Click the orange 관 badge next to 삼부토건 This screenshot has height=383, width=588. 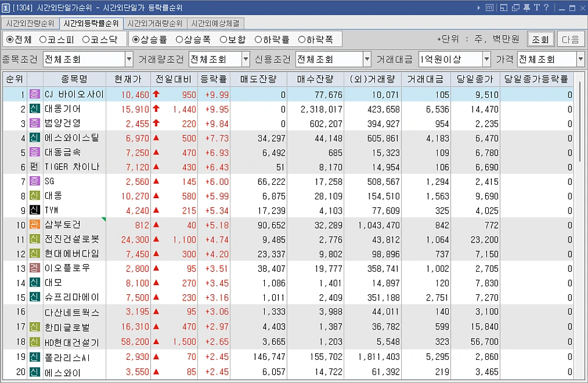point(35,225)
